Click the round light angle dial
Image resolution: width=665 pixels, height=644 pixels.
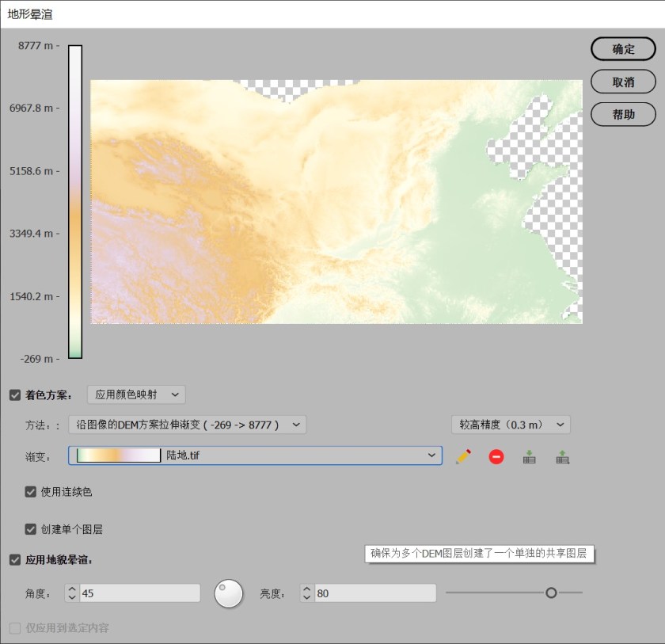click(x=229, y=593)
